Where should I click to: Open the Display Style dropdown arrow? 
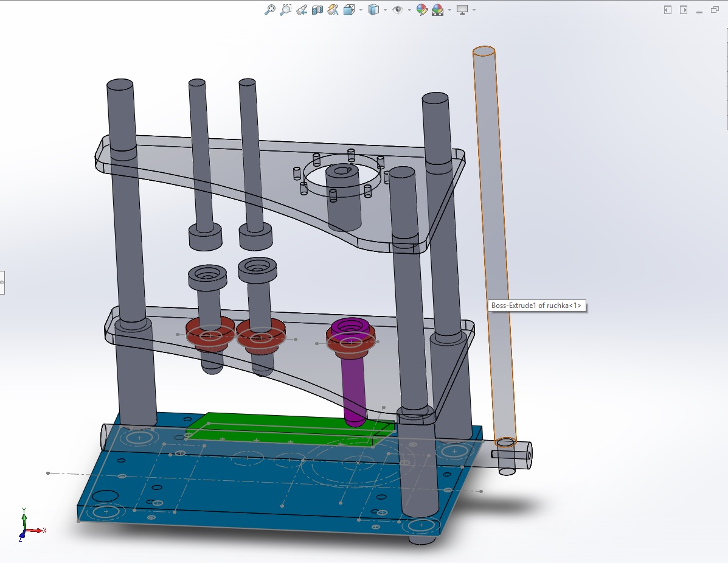(386, 10)
